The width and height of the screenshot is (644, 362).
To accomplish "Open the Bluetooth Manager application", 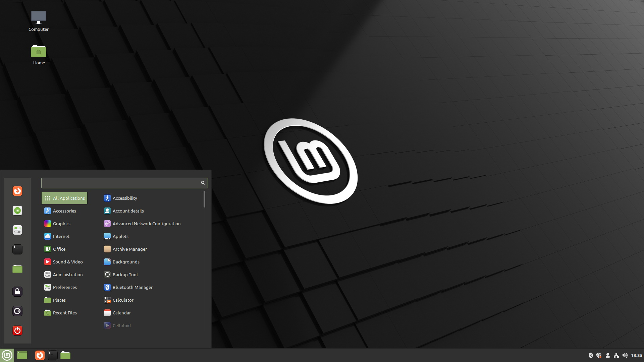I will coord(132,287).
